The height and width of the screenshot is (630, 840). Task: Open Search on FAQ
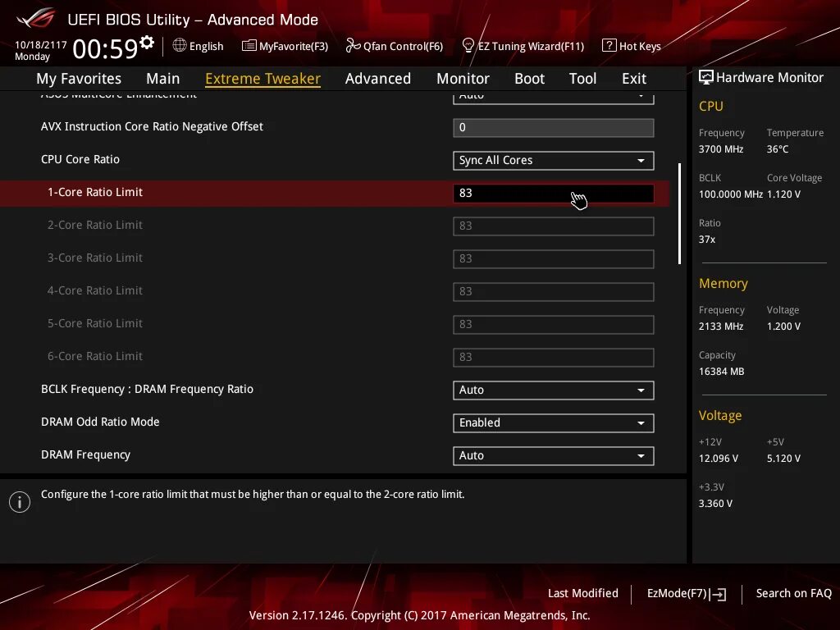click(x=793, y=594)
